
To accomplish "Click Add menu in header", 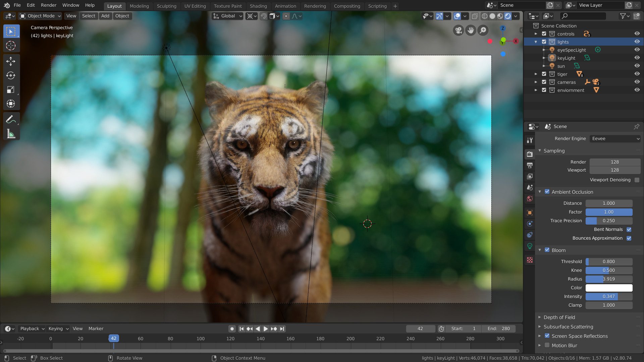I will pyautogui.click(x=105, y=16).
